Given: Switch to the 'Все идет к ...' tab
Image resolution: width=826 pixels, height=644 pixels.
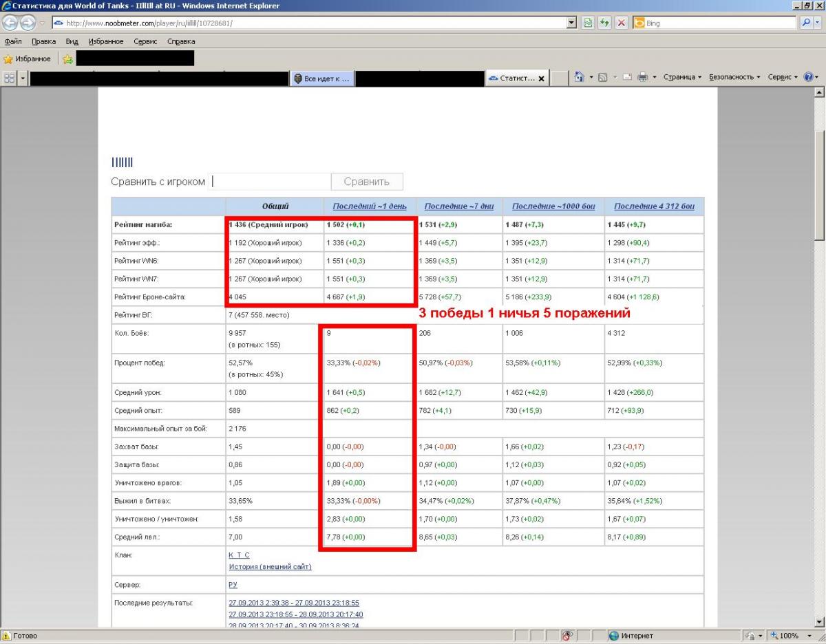Looking at the screenshot, I should point(322,78).
